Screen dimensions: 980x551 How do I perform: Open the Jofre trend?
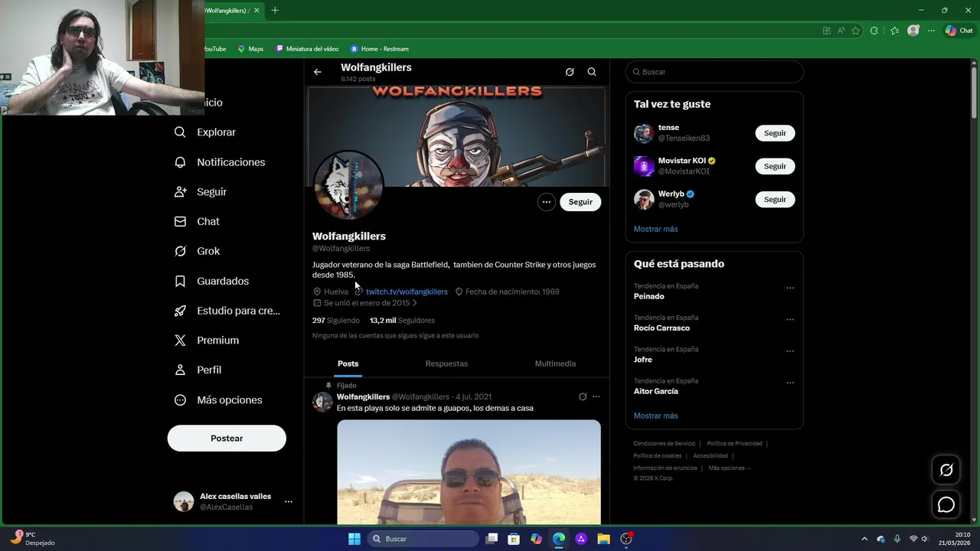coord(643,360)
